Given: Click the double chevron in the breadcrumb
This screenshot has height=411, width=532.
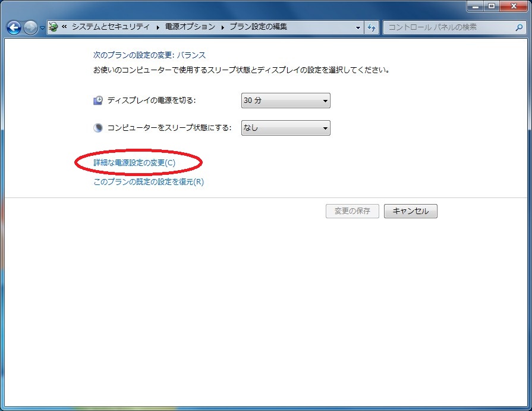Looking at the screenshot, I should [x=64, y=27].
